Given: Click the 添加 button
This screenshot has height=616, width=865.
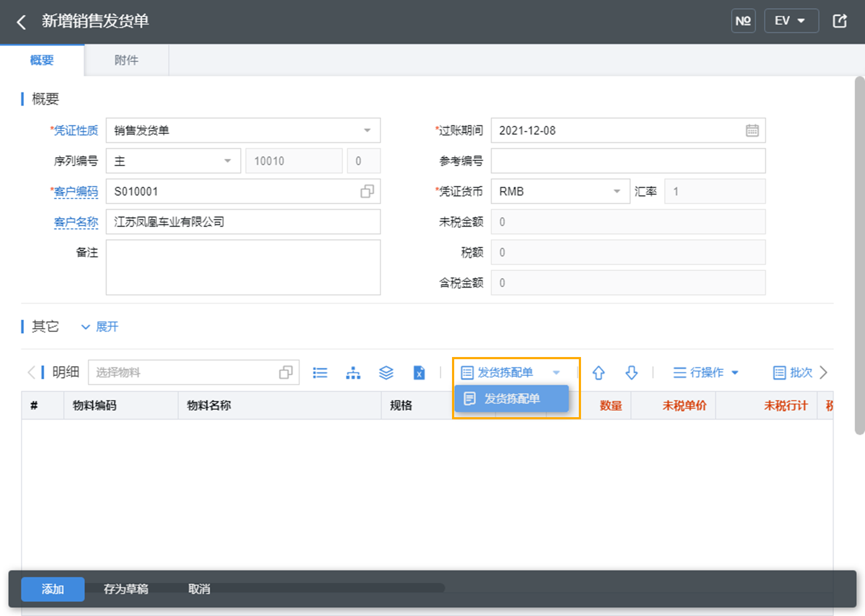Looking at the screenshot, I should tap(53, 589).
